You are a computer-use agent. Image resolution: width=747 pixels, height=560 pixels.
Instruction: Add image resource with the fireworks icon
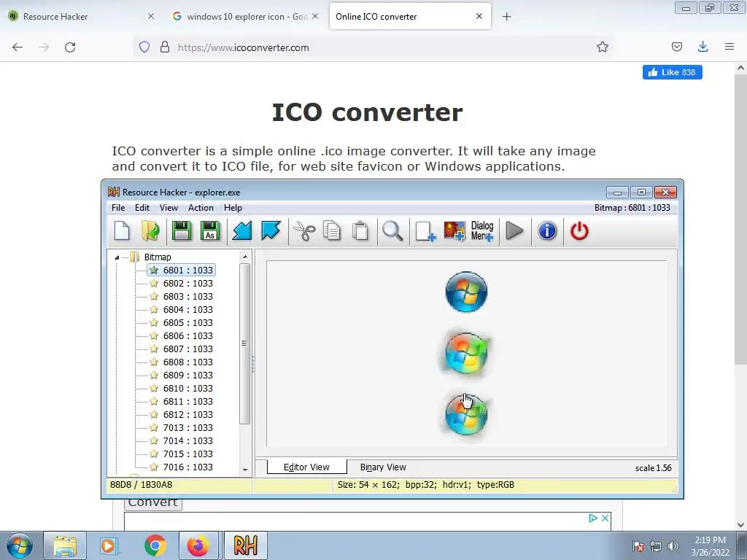pyautogui.click(x=454, y=231)
